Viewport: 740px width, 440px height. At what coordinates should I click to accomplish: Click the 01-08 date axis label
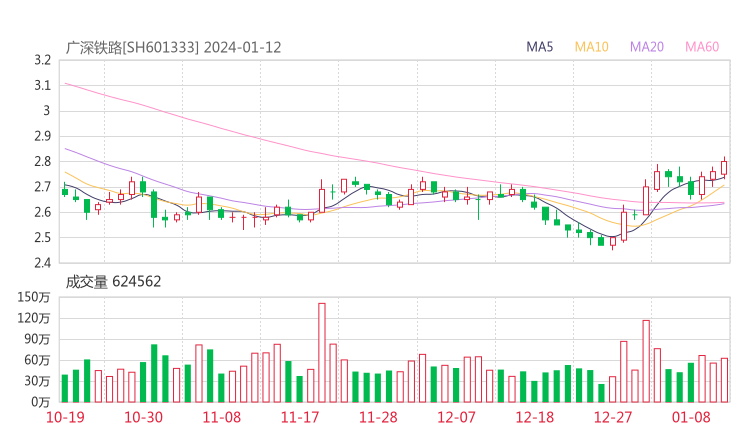coord(691,417)
